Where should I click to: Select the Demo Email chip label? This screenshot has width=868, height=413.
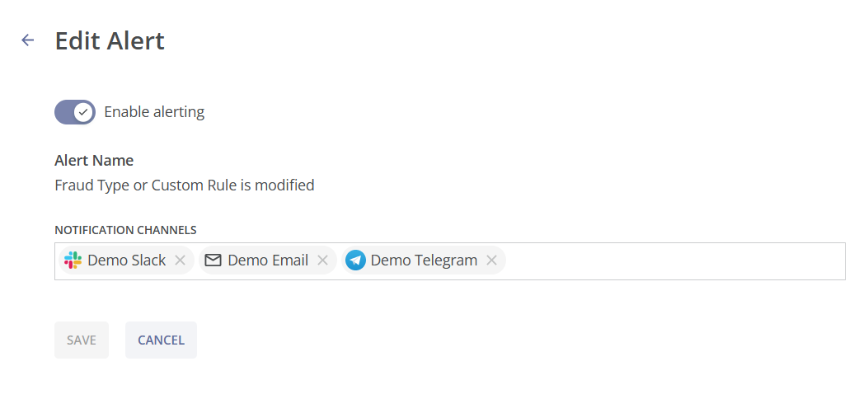268,260
